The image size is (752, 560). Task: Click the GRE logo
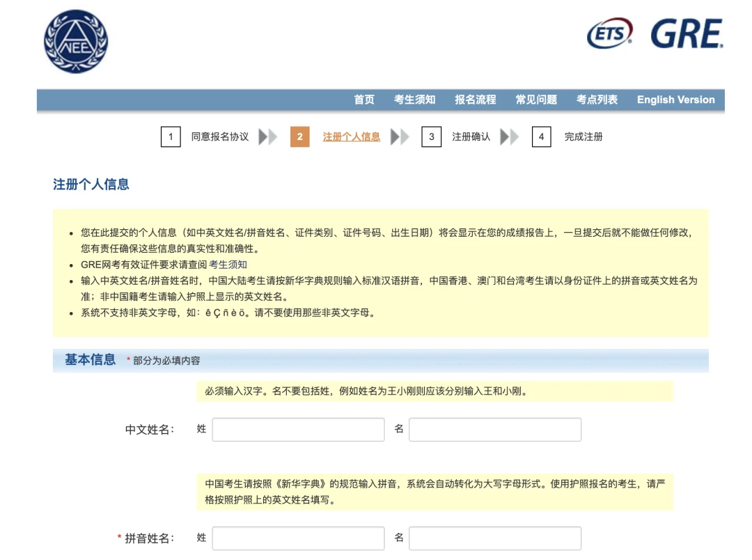click(x=687, y=33)
